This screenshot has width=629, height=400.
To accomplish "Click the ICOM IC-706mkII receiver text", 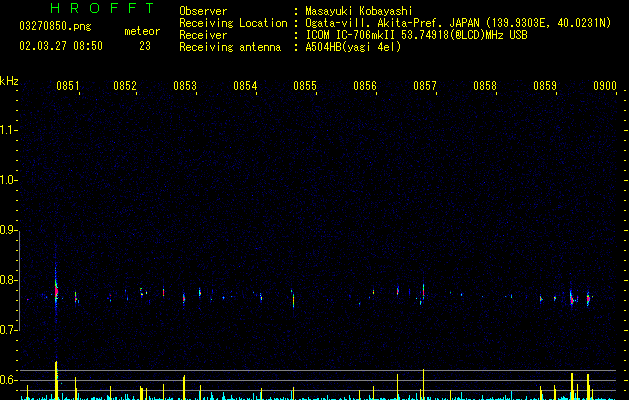I will tap(416, 35).
